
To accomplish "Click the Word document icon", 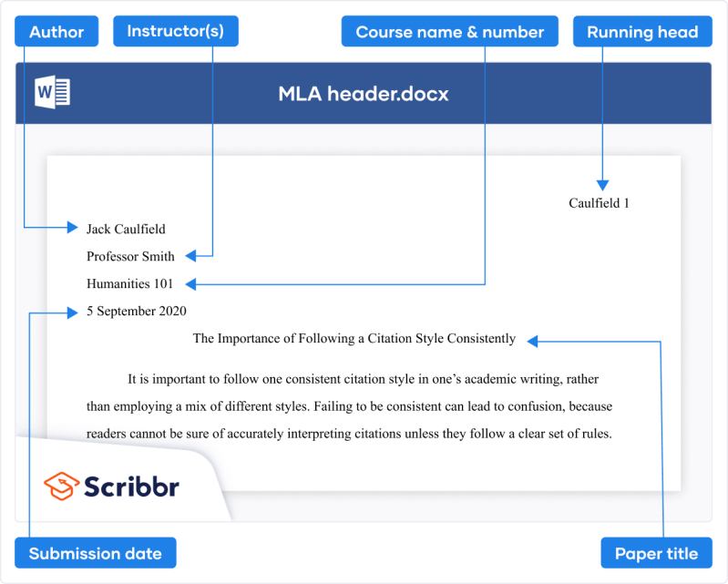I will [x=52, y=92].
